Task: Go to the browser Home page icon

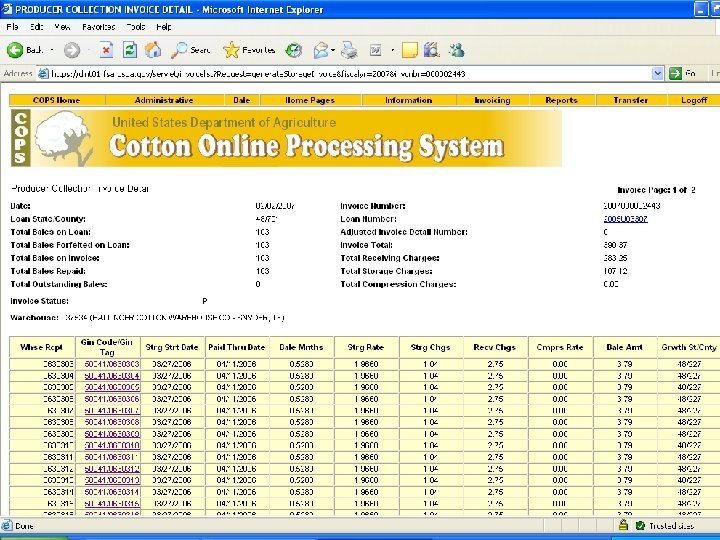Action: click(x=153, y=50)
